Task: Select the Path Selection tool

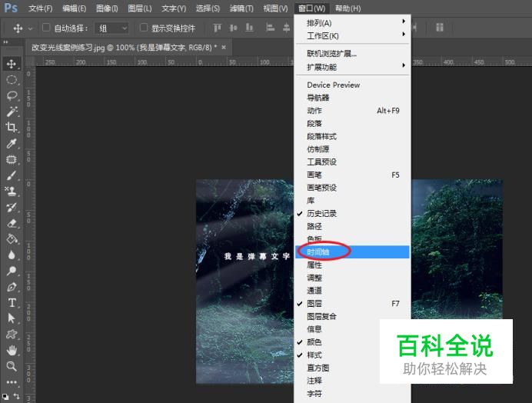Action: click(12, 318)
